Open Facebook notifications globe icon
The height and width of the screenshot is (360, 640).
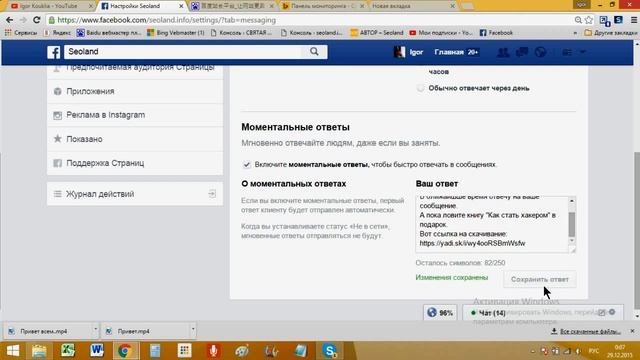[x=540, y=52]
